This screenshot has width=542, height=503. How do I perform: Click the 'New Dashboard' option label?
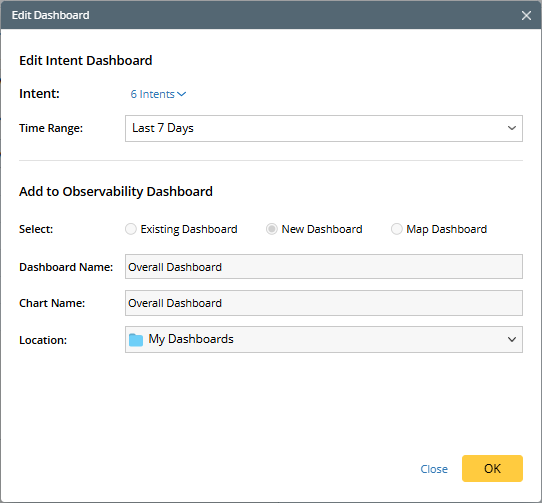[x=322, y=229]
